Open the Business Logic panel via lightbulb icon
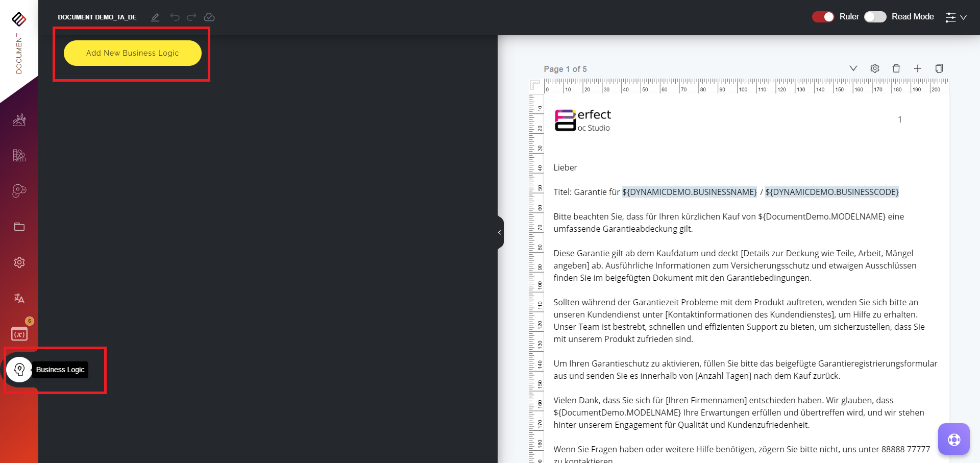The width and height of the screenshot is (980, 463). coord(20,369)
